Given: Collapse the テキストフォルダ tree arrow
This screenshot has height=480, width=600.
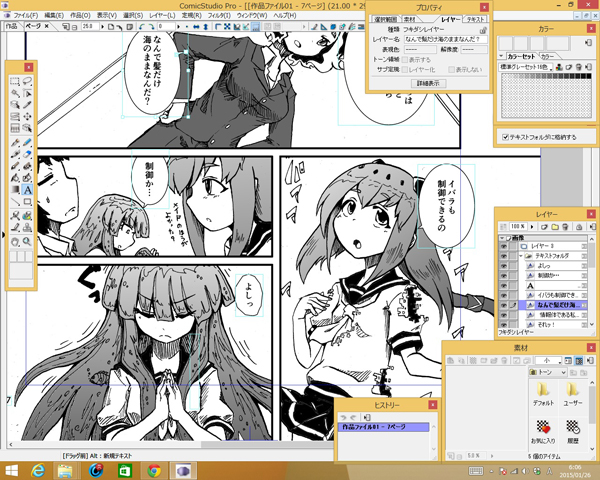Looking at the screenshot, I should (521, 256).
